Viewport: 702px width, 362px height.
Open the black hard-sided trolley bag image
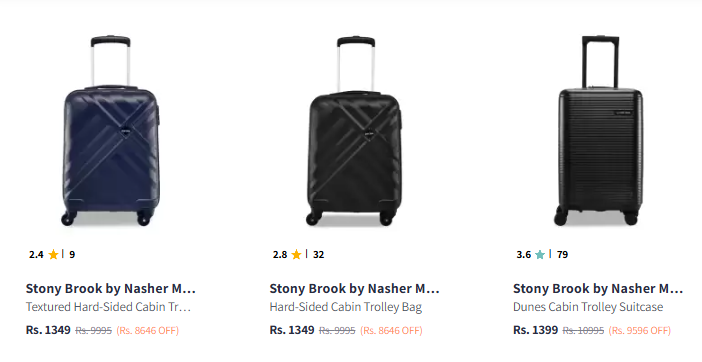tap(355, 131)
